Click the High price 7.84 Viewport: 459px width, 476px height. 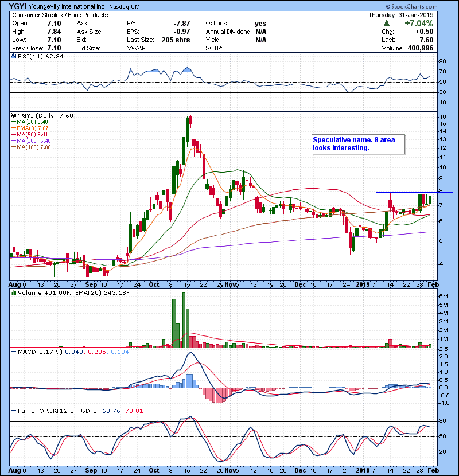[54, 32]
